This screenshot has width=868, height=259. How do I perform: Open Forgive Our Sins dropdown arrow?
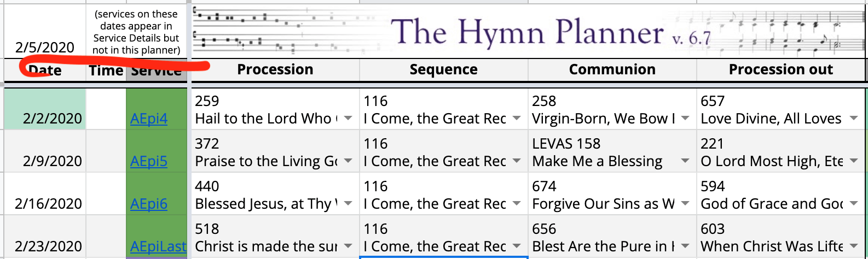(x=685, y=204)
